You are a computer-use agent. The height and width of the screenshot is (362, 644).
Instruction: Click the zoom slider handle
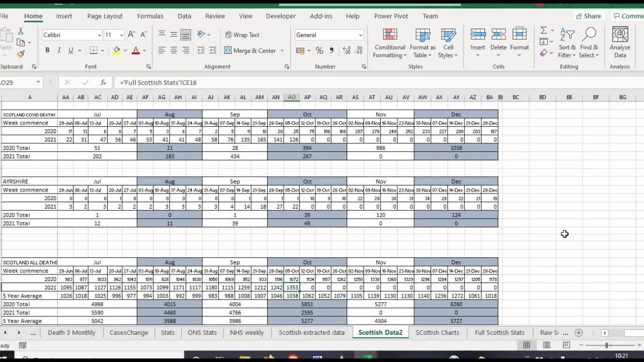[607, 345]
